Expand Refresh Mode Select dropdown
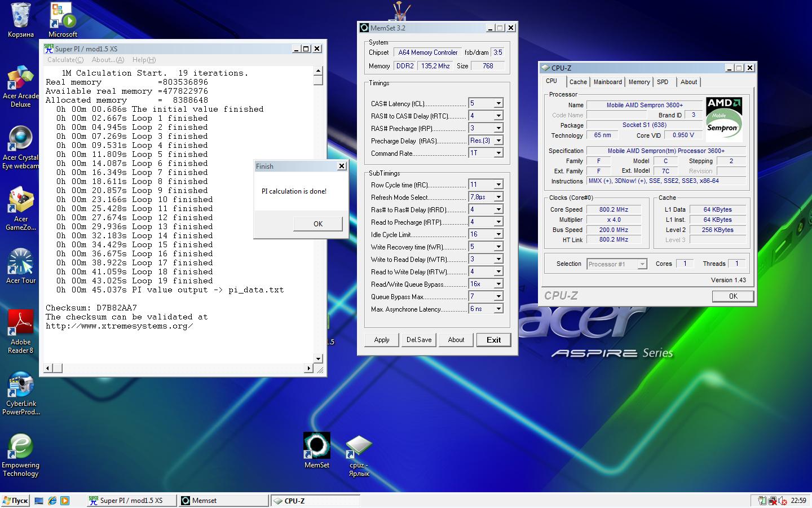 point(498,197)
